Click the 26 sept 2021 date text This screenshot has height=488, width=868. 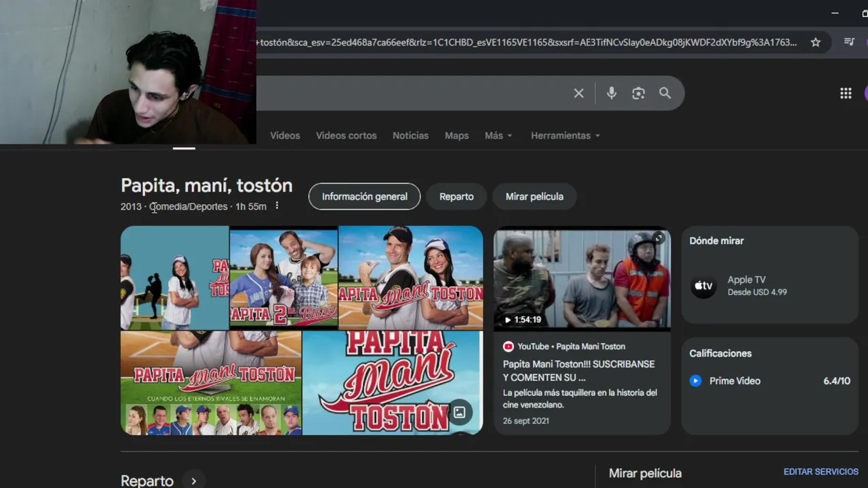pyautogui.click(x=526, y=421)
